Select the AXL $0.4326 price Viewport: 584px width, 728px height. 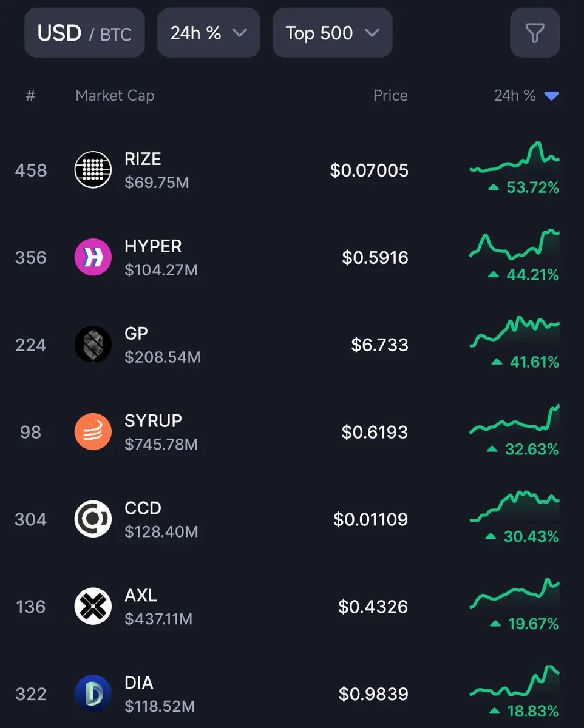tap(373, 607)
